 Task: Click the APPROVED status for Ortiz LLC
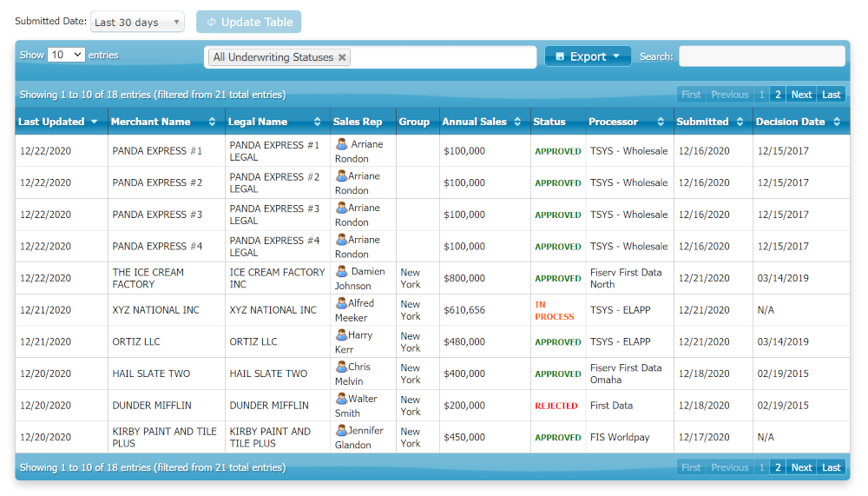pos(558,342)
